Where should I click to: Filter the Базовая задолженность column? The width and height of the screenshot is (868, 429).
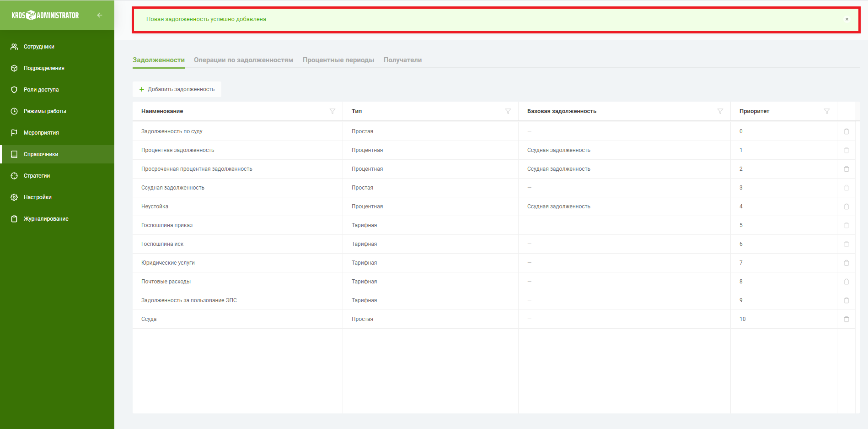pos(720,111)
